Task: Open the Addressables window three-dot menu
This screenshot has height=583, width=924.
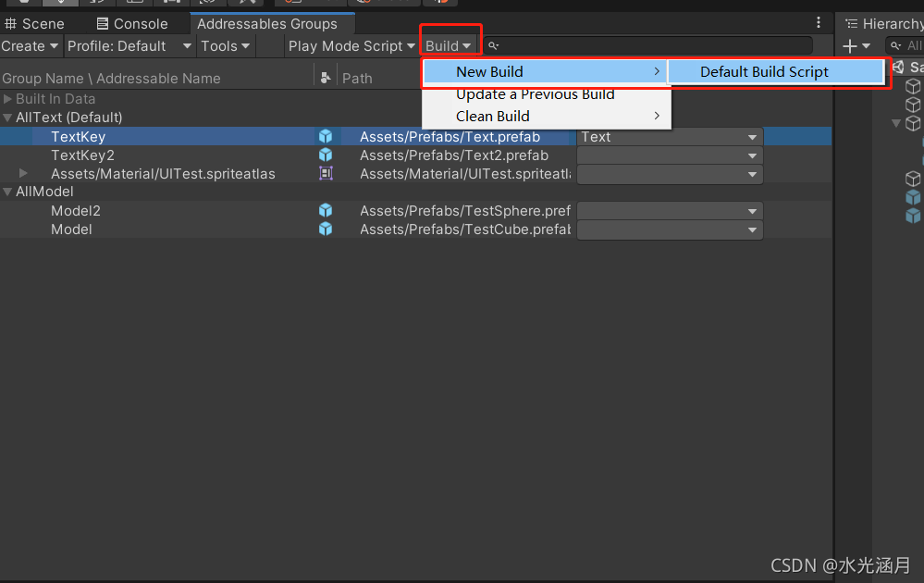Action: click(819, 22)
